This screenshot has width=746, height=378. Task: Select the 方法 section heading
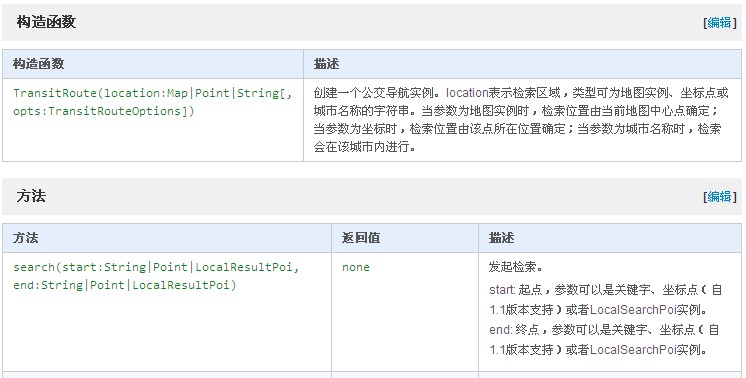[31, 196]
